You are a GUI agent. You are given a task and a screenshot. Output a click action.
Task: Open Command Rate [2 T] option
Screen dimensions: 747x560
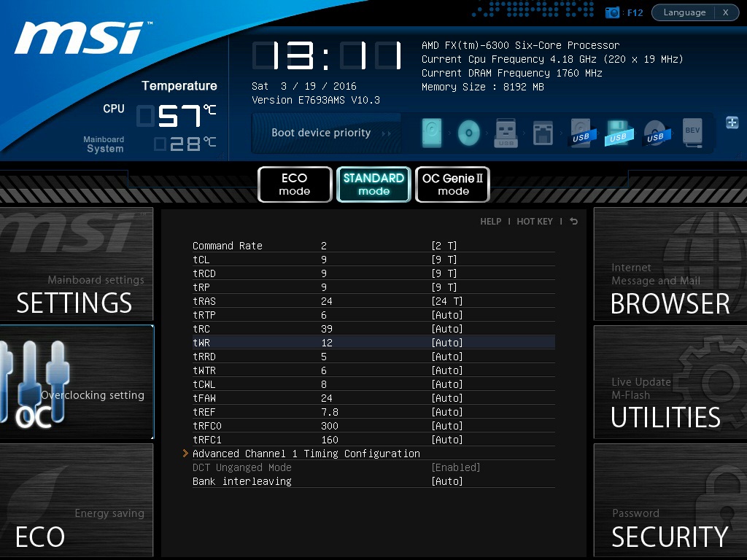(x=444, y=246)
